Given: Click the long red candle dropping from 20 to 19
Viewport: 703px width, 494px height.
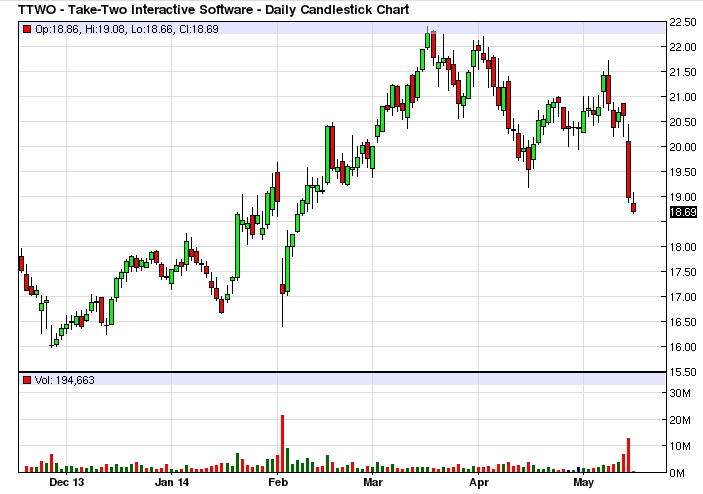Looking at the screenshot, I should pyautogui.click(x=629, y=169).
